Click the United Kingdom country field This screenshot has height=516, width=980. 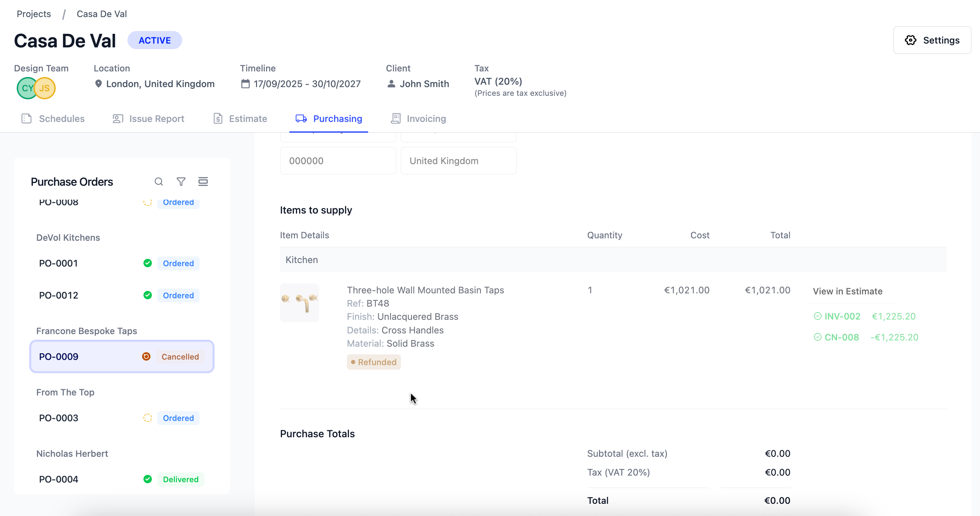458,161
